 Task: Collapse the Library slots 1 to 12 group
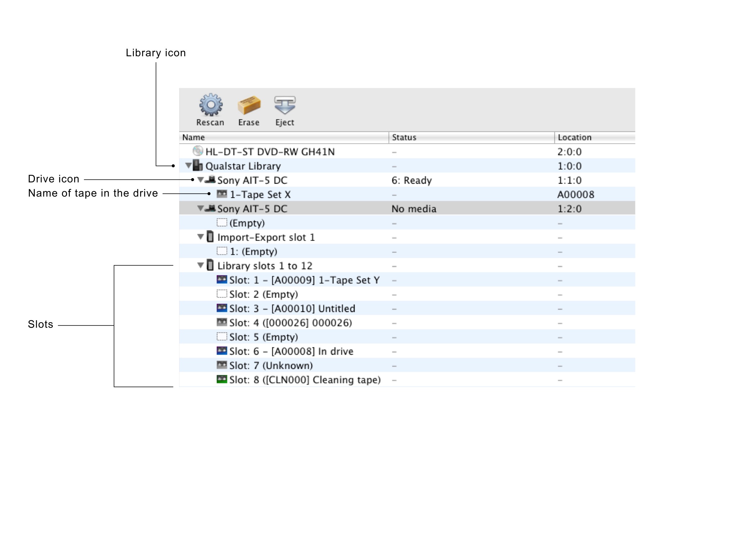pyautogui.click(x=201, y=265)
